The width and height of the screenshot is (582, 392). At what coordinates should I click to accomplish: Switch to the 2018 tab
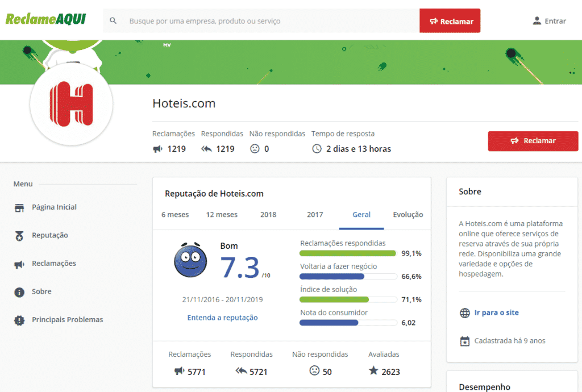point(268,215)
